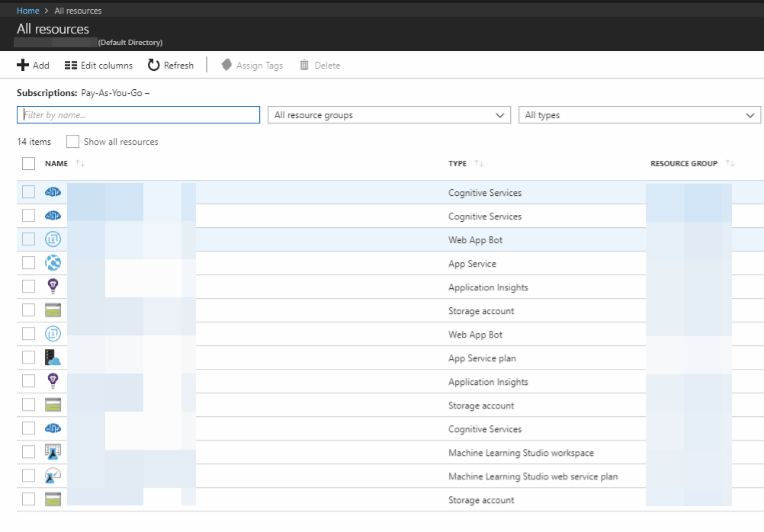The width and height of the screenshot is (764, 532).
Task: Go to Home in the breadcrumb
Action: click(x=28, y=11)
